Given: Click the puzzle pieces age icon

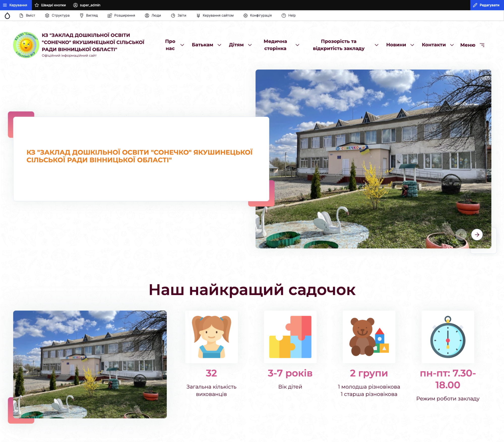Looking at the screenshot, I should pyautogui.click(x=290, y=337).
